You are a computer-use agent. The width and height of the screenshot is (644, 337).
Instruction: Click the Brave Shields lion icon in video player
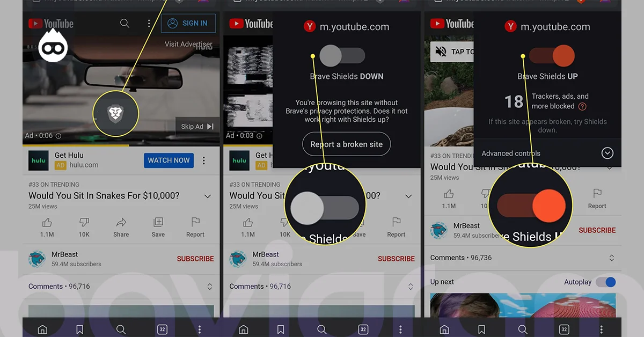point(115,113)
